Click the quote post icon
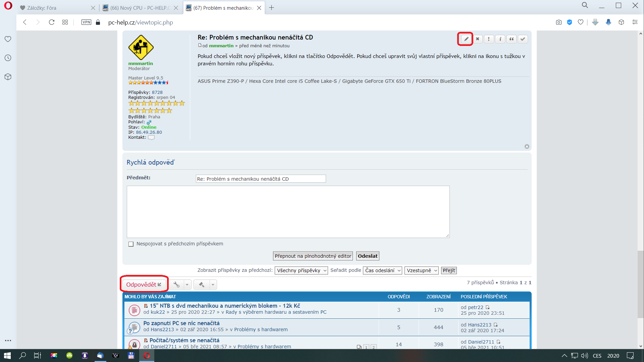 point(512,39)
